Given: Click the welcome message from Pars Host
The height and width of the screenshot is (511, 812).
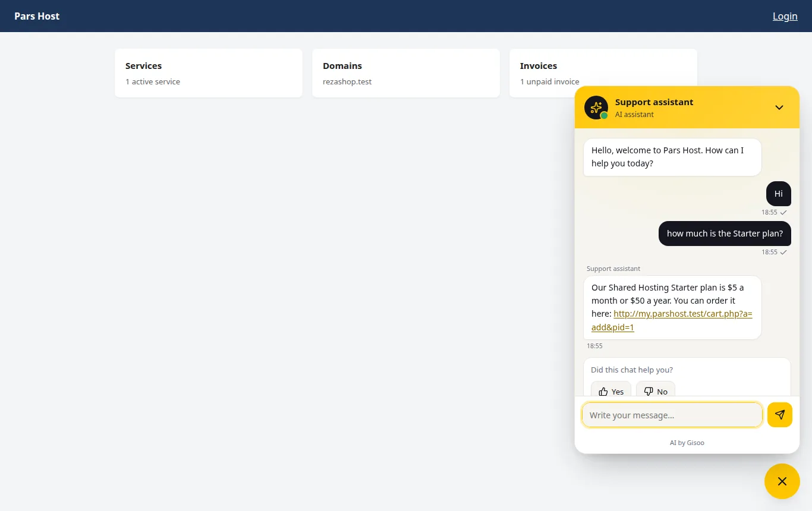Looking at the screenshot, I should tap(672, 157).
